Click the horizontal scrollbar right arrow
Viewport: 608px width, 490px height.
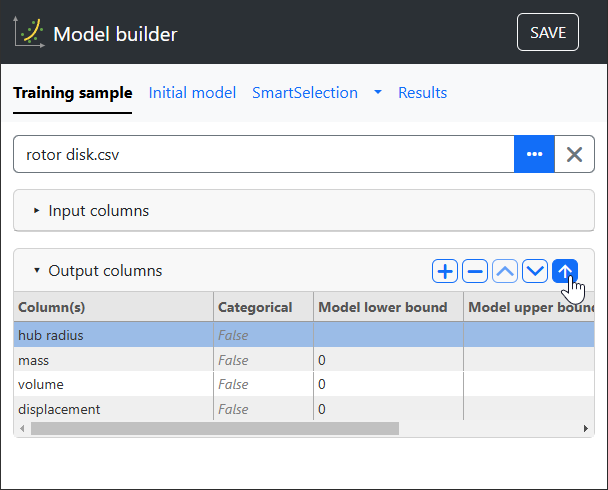tap(587, 428)
